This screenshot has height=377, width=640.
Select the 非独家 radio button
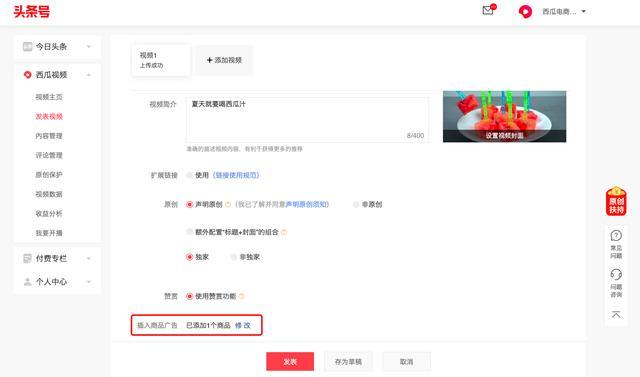click(x=233, y=257)
